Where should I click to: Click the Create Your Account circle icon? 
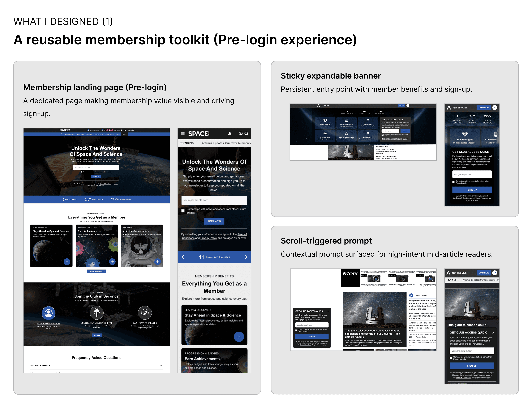(x=49, y=313)
